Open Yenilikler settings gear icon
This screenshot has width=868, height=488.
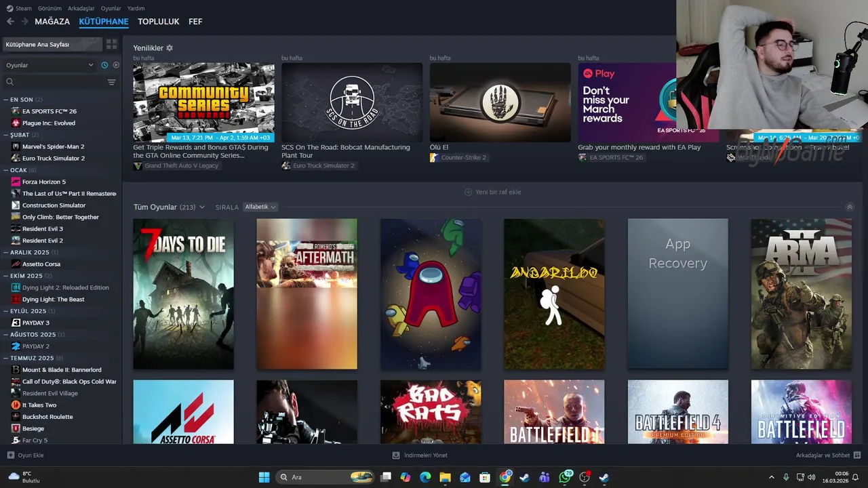point(170,48)
